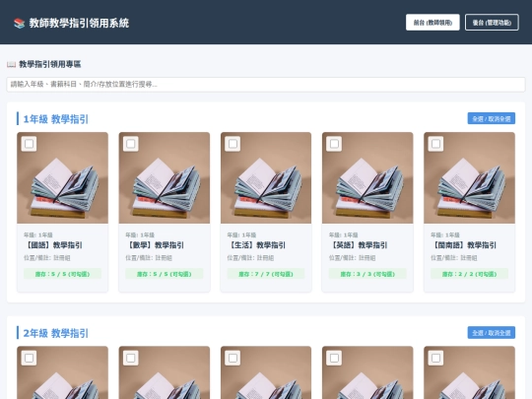Click 全選 / 取消全選 for 2年級 section
Viewport: 532px width, 399px height.
492,333
